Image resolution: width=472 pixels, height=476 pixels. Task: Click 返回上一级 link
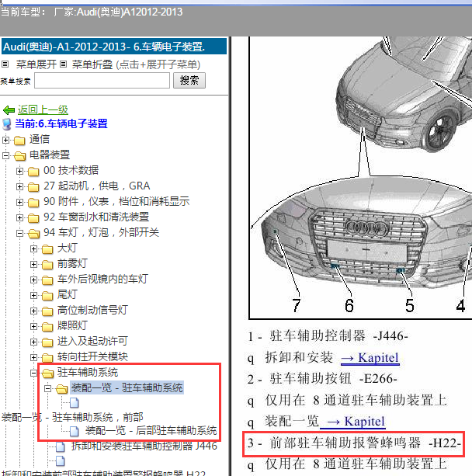click(x=43, y=110)
